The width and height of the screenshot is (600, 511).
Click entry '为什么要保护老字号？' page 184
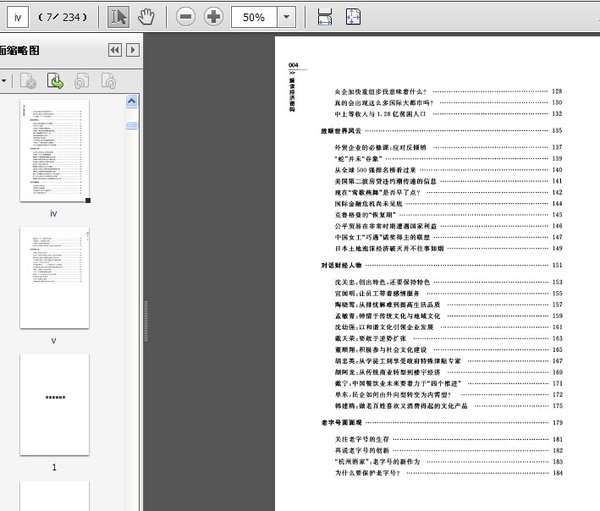point(448,473)
